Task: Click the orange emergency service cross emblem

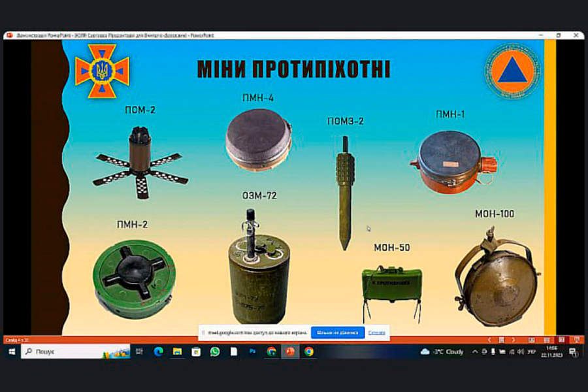Action: click(102, 71)
